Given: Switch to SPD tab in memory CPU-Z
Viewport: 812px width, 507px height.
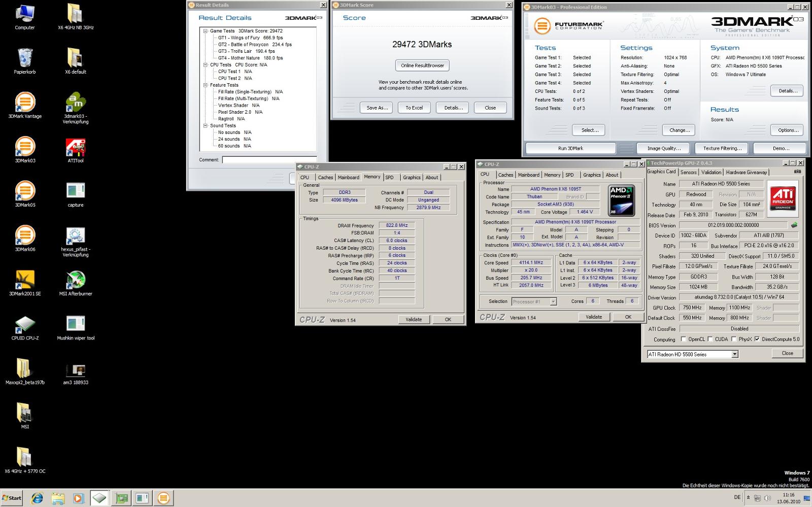Looking at the screenshot, I should pyautogui.click(x=389, y=178).
